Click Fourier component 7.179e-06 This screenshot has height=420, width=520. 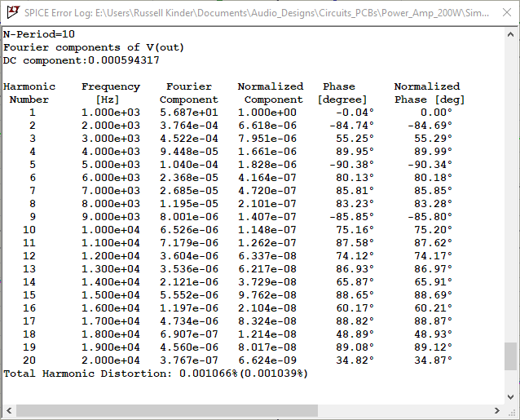pyautogui.click(x=189, y=243)
